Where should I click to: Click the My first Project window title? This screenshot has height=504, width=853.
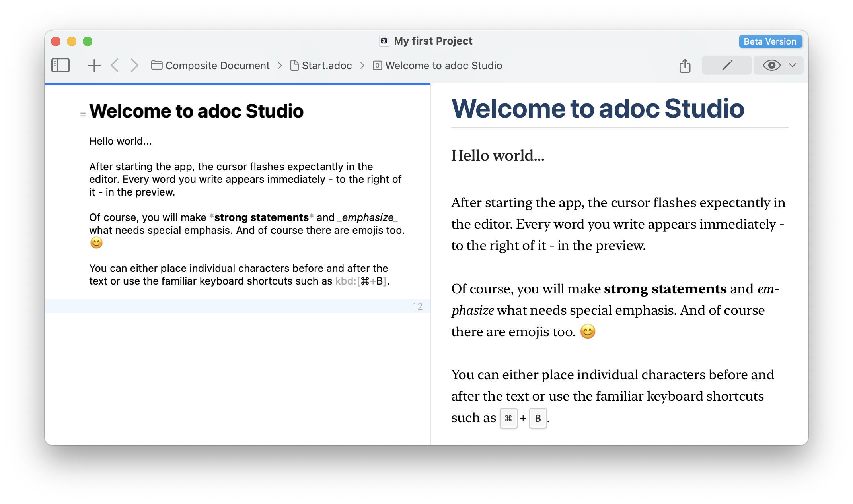tap(433, 41)
